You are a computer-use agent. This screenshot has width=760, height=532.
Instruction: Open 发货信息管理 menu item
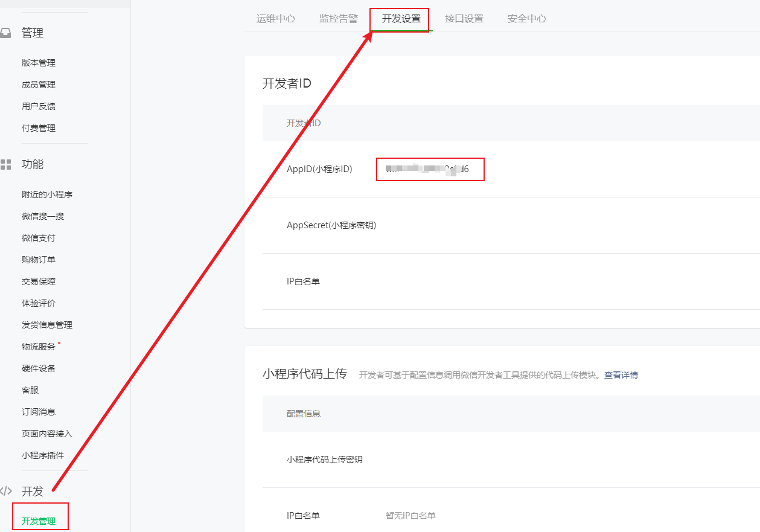(47, 325)
